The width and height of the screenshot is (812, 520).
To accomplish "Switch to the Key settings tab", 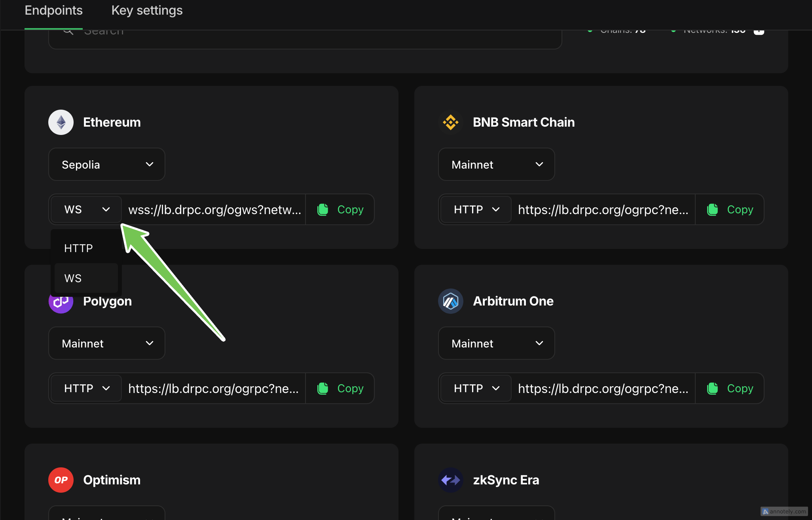I will 147,10.
